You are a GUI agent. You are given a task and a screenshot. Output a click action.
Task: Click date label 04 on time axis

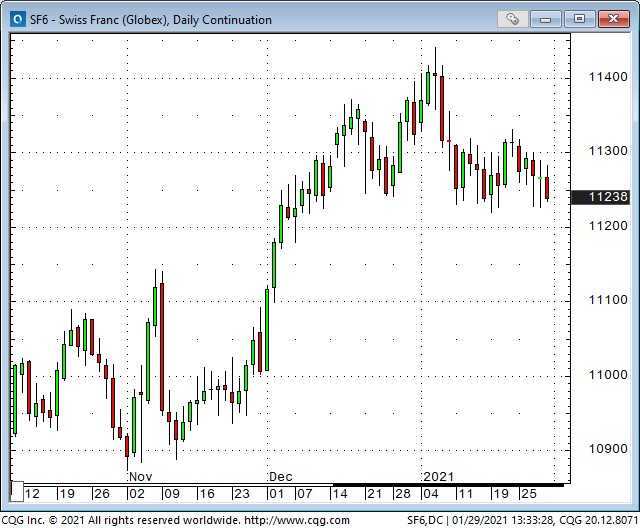coord(431,494)
